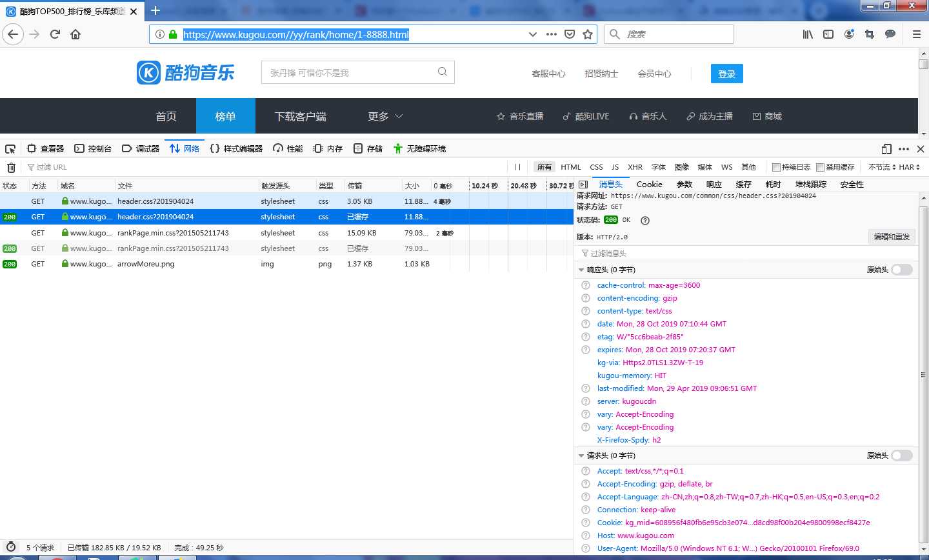Open URL bar history dropdown arrow

[532, 34]
